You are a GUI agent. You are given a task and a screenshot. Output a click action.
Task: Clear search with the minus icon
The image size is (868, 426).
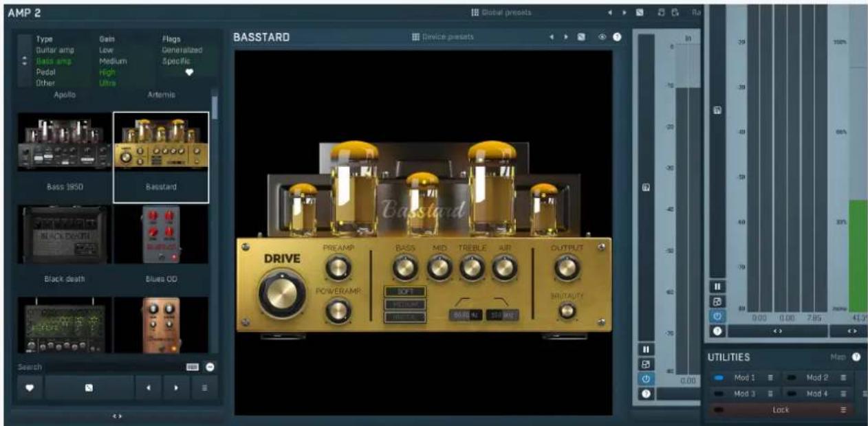click(210, 367)
